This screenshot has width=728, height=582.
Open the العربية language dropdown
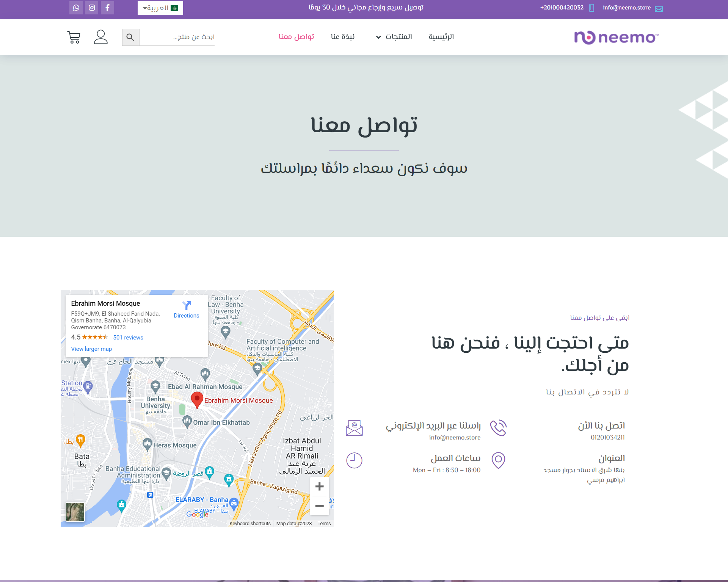coord(160,8)
